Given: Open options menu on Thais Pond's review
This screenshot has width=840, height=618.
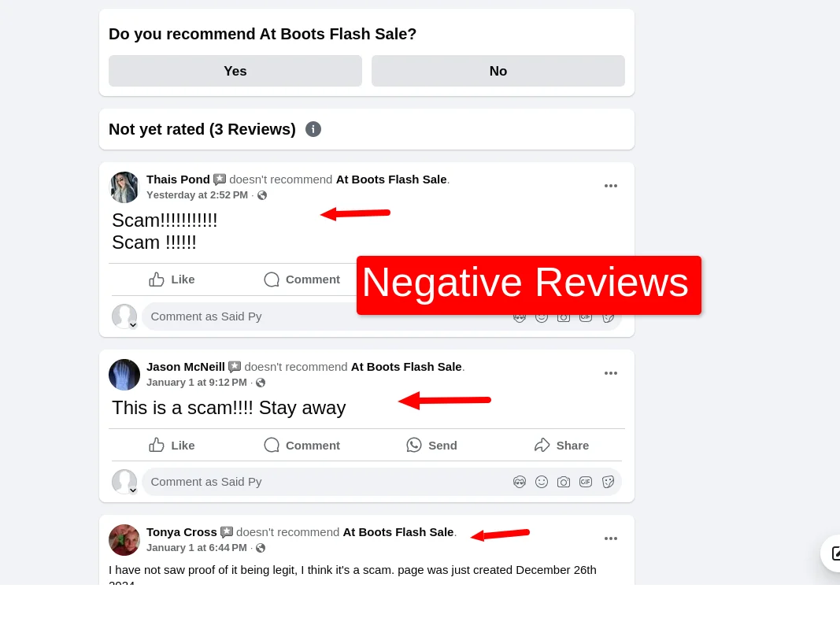Looking at the screenshot, I should click(611, 186).
